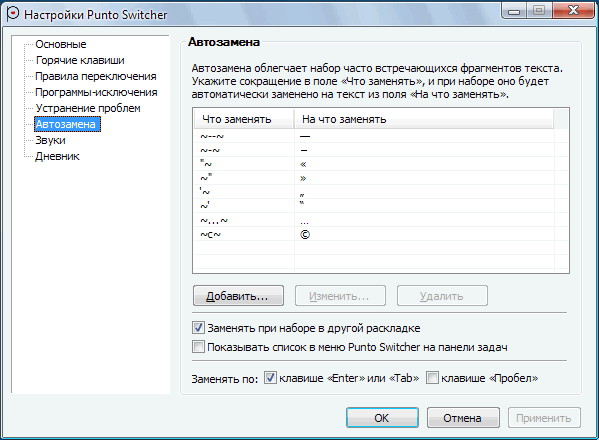
Task: Toggle Заменять при наборе в другой раскладке
Action: pyautogui.click(x=198, y=328)
